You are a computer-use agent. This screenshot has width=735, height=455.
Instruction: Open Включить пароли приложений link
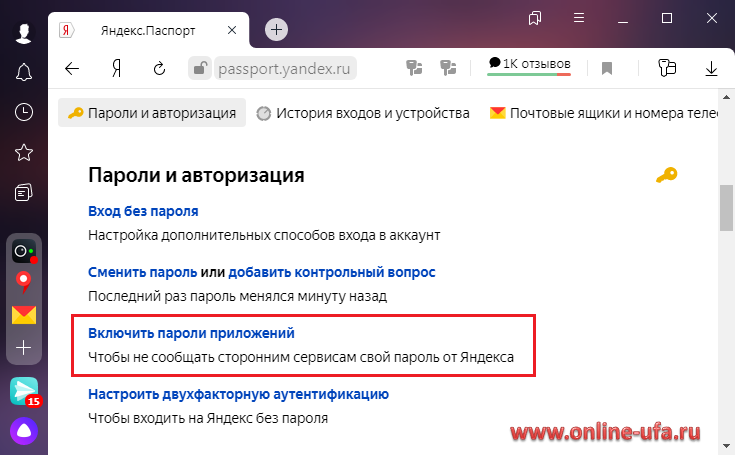coord(191,333)
